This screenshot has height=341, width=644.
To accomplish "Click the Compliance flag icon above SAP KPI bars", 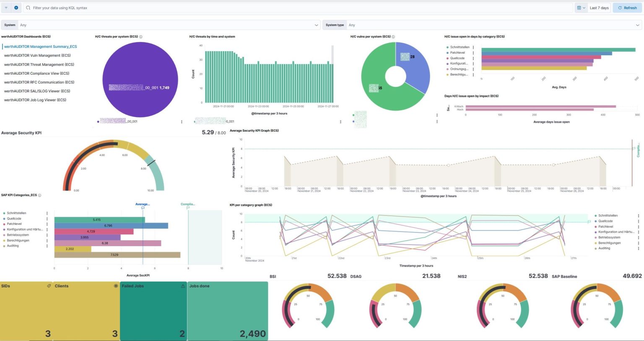I will (188, 208).
